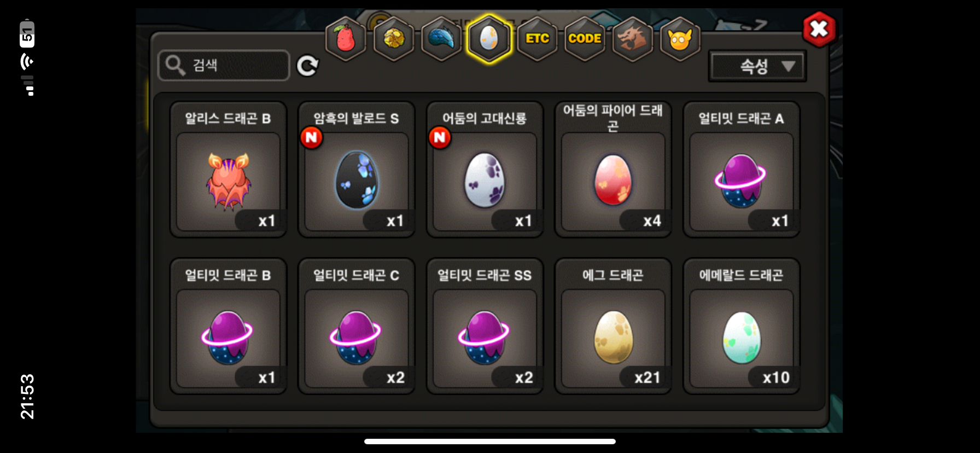The width and height of the screenshot is (980, 453).
Task: Click the 검색 search field
Action: (x=224, y=65)
